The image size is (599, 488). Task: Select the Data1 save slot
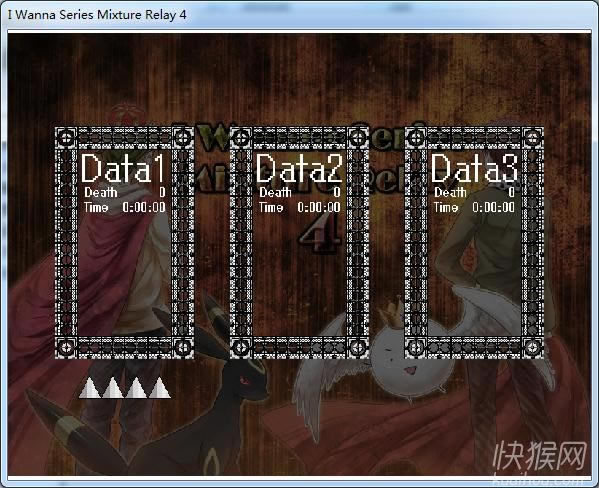coord(125,243)
